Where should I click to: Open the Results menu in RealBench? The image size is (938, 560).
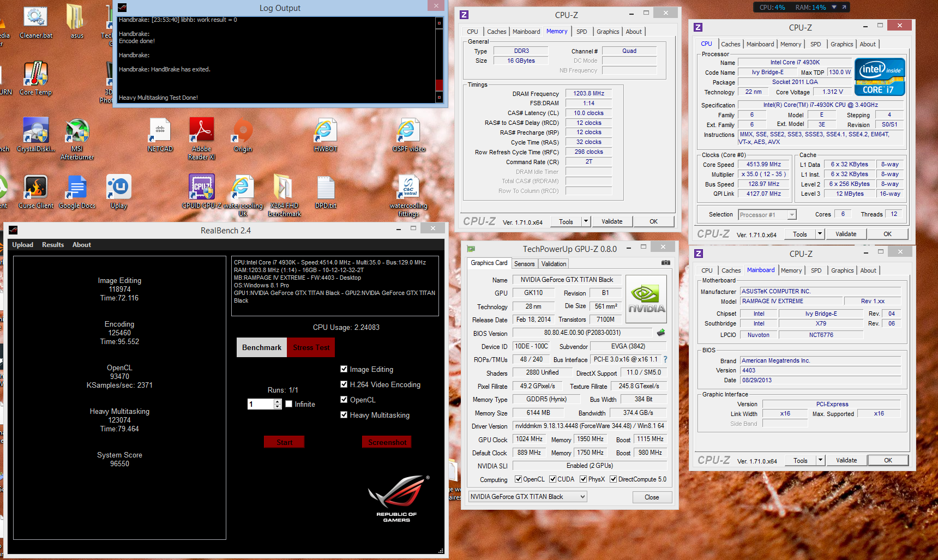tap(53, 245)
